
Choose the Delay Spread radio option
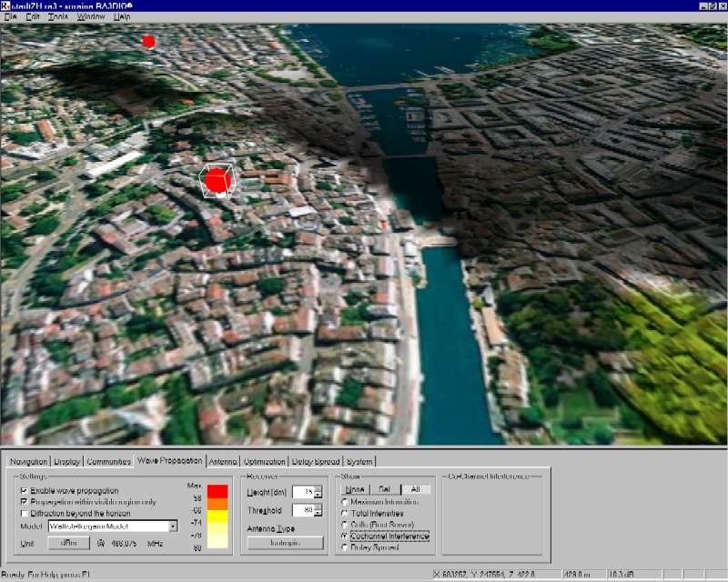point(344,548)
